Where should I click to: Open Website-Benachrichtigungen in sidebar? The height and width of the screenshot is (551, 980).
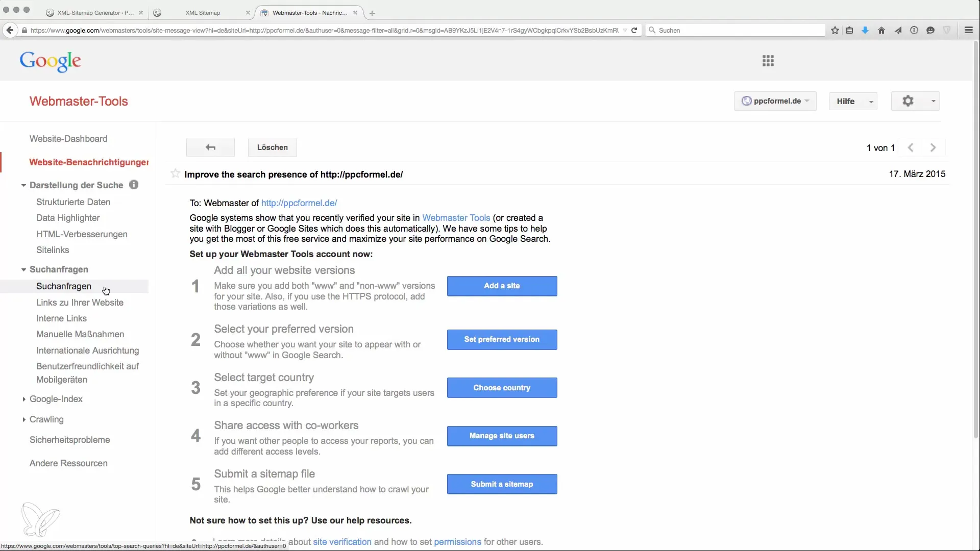click(89, 162)
